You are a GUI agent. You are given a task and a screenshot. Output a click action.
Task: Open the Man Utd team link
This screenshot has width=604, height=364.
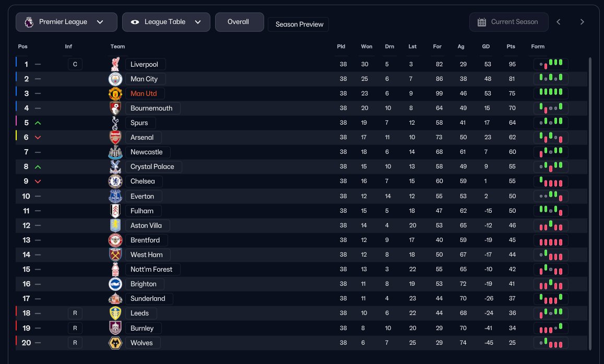pos(144,94)
